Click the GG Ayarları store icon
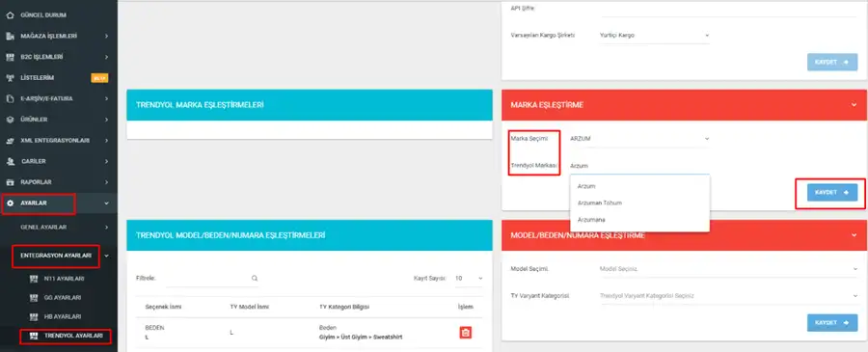The height and width of the screenshot is (352, 868). [33, 298]
